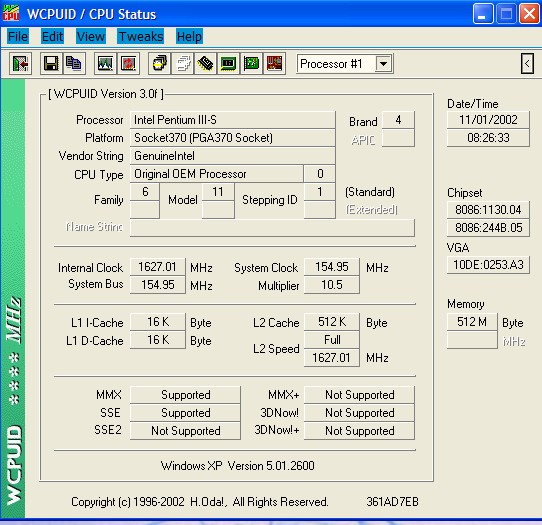Click the code 361AD7EB at the bottom

pyautogui.click(x=392, y=501)
